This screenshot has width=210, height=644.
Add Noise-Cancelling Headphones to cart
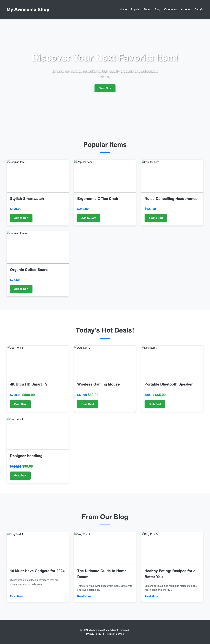(x=156, y=218)
